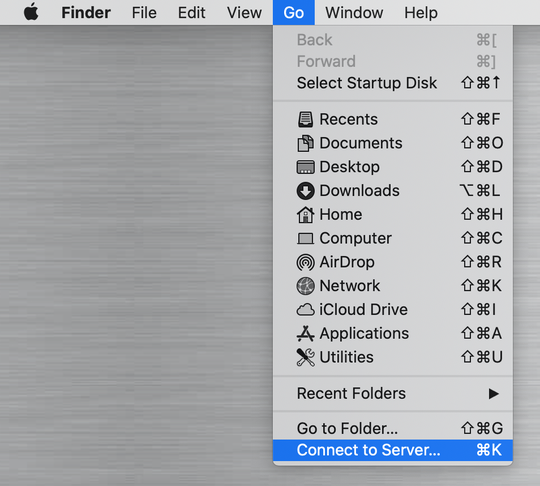Click the Computer laptop icon
Image resolution: width=540 pixels, height=486 pixels.
click(305, 238)
